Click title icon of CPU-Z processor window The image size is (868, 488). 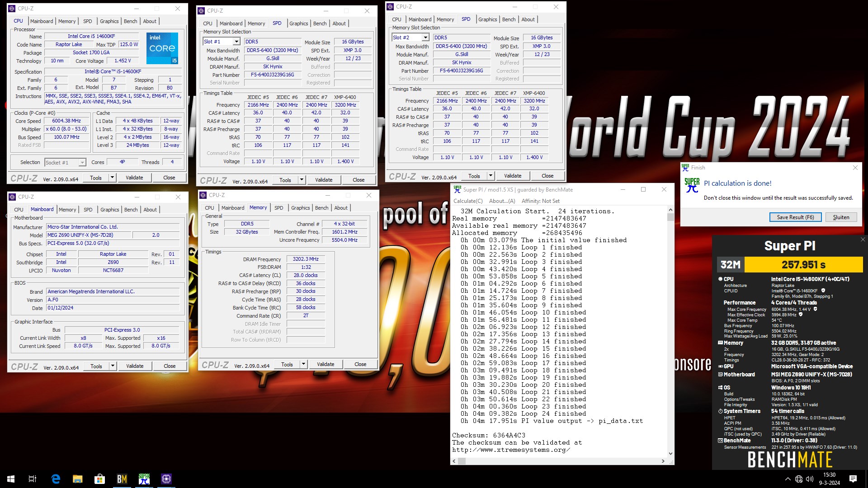point(12,8)
